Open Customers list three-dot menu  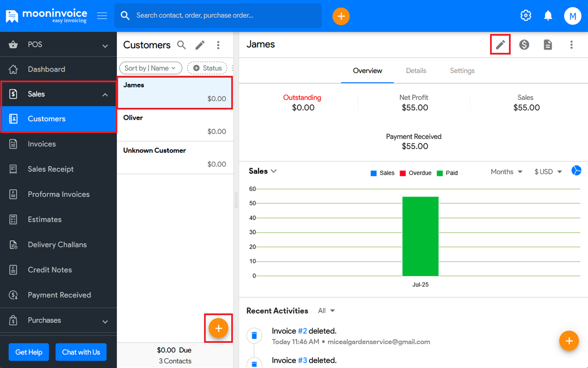click(218, 45)
